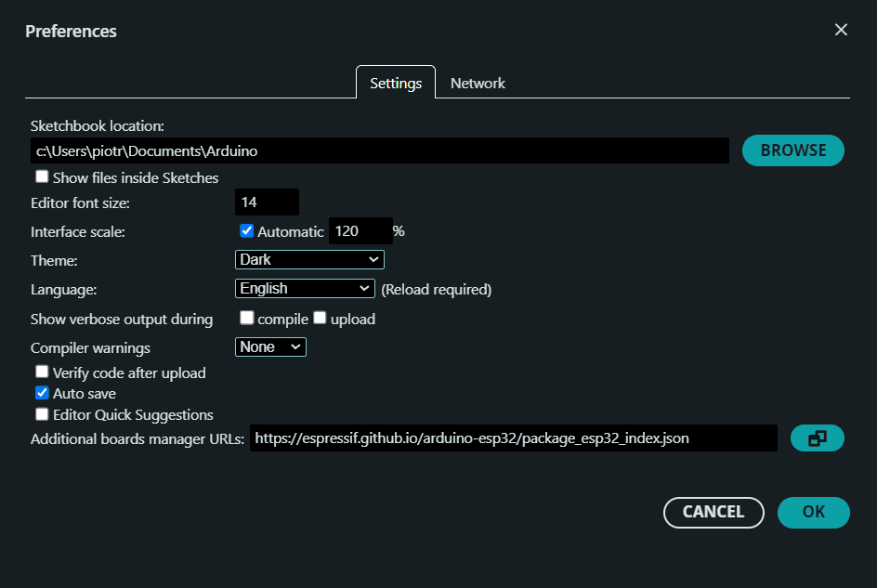Viewport: 877px width, 588px height.
Task: Click the BROWSE button for sketchbook location
Action: [792, 150]
